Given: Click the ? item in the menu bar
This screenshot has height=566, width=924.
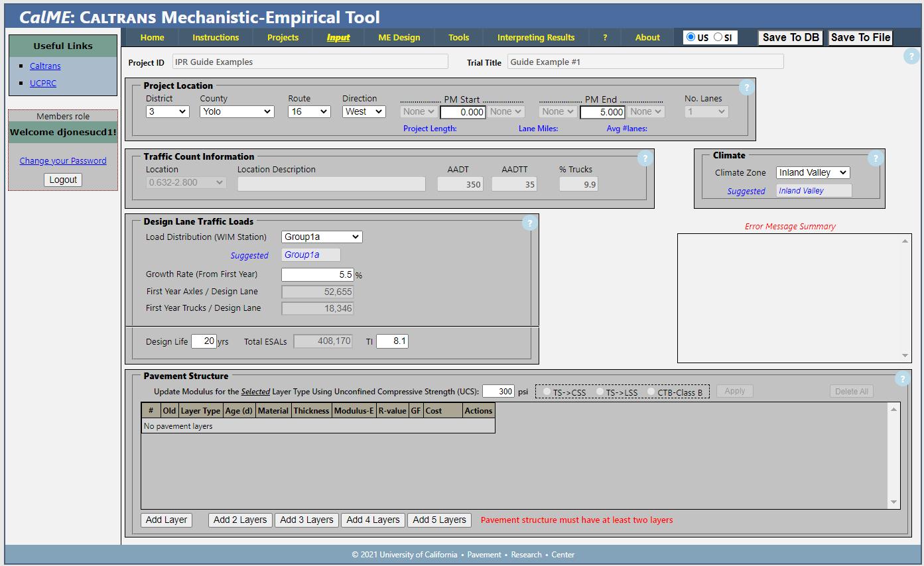Looking at the screenshot, I should 605,37.
